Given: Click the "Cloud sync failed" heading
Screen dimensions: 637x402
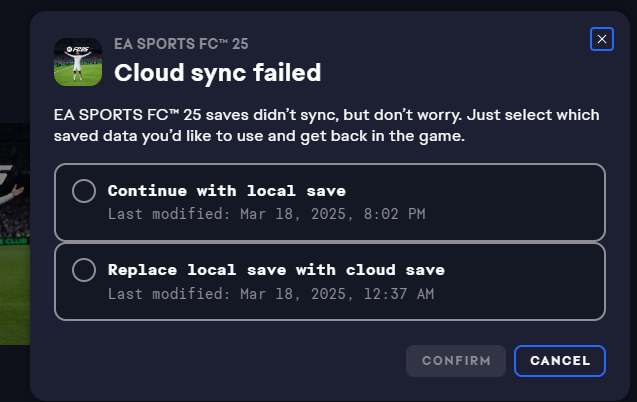Looking at the screenshot, I should pyautogui.click(x=217, y=72).
